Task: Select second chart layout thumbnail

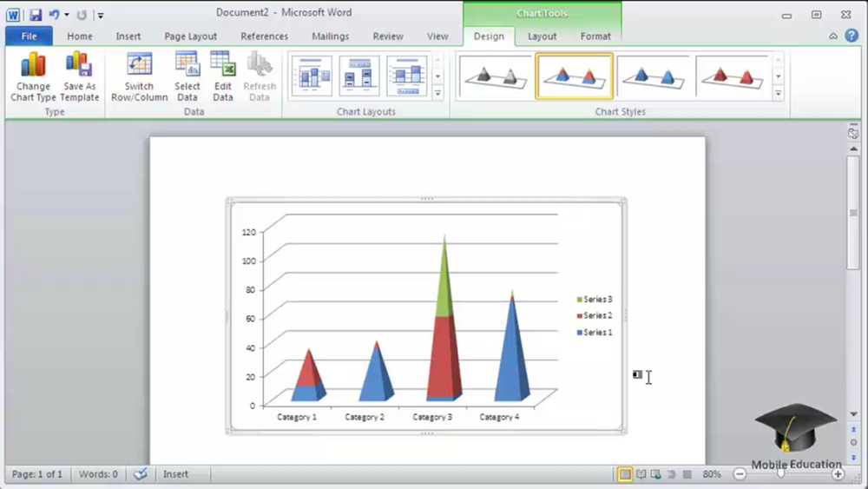Action: click(x=359, y=76)
